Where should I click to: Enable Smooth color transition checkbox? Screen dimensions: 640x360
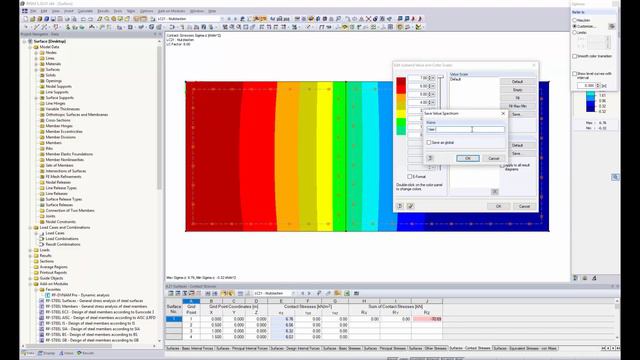[x=575, y=56]
